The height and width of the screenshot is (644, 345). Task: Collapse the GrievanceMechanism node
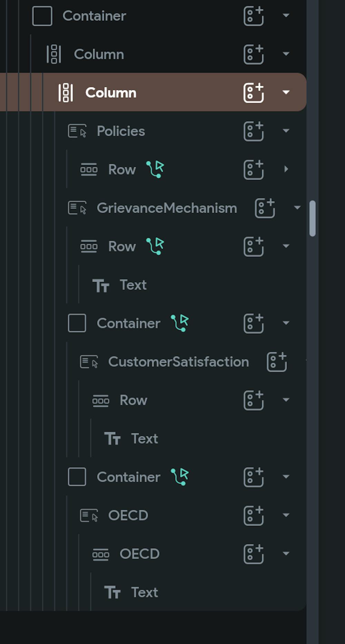[x=297, y=208]
